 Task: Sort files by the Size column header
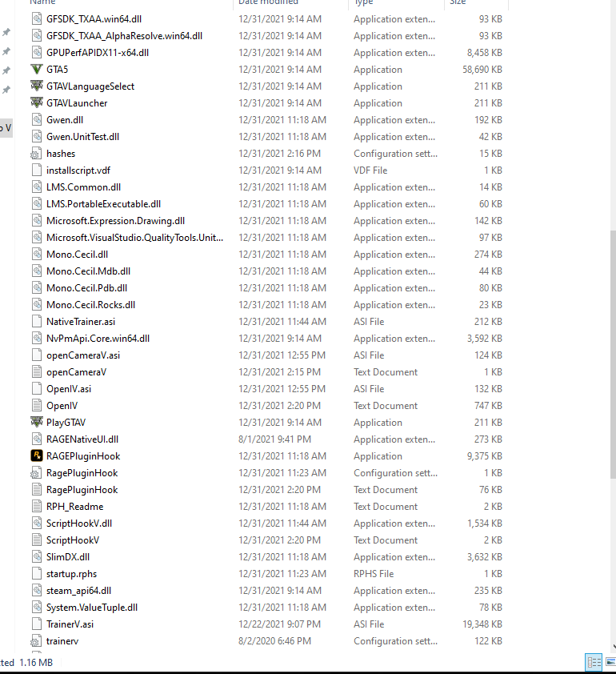458,2
